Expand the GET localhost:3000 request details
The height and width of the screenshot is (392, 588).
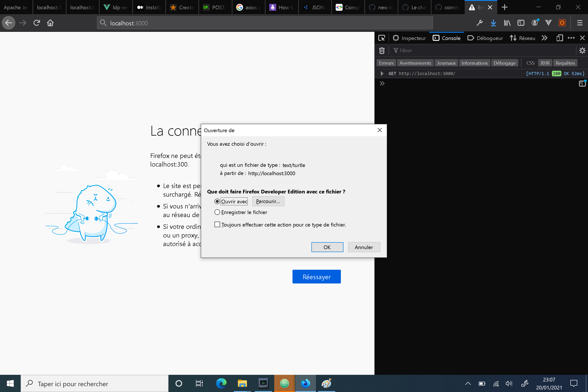coord(382,73)
